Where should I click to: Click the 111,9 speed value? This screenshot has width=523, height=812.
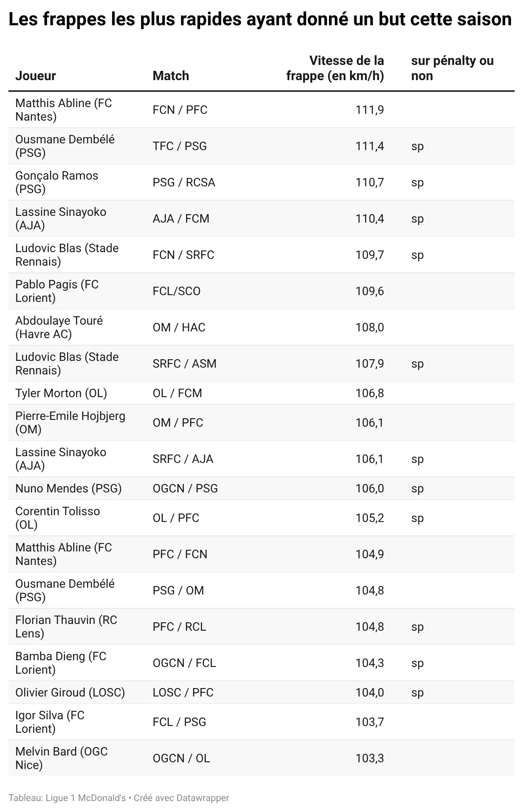coord(369,110)
